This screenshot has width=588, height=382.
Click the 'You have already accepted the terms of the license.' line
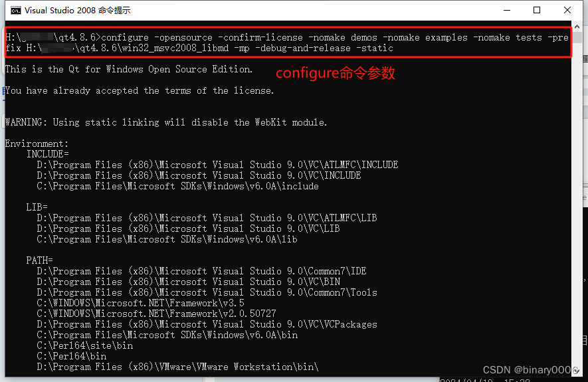coord(140,91)
